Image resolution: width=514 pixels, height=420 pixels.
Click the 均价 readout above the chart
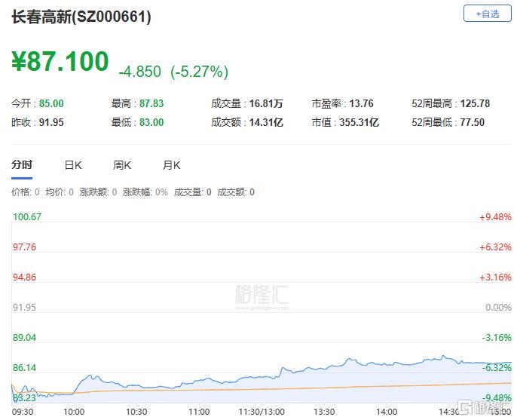tap(60, 192)
